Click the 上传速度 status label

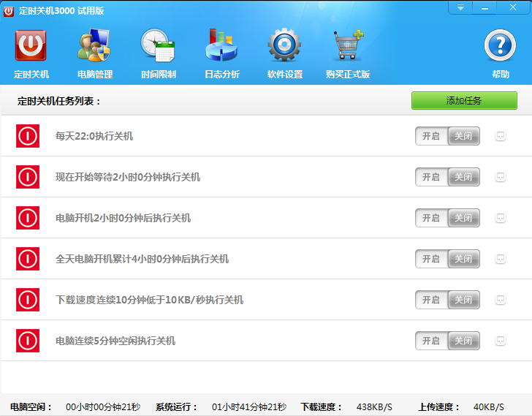[438, 406]
